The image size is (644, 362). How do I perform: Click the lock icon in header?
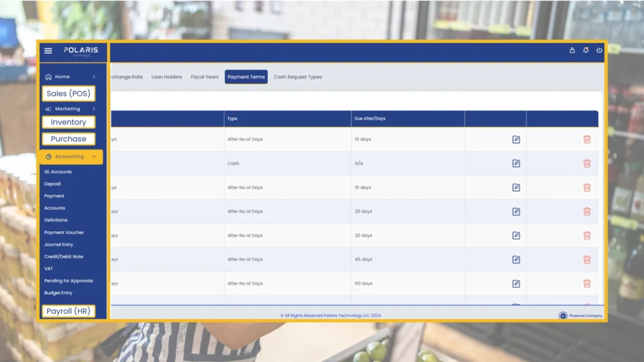(x=572, y=50)
